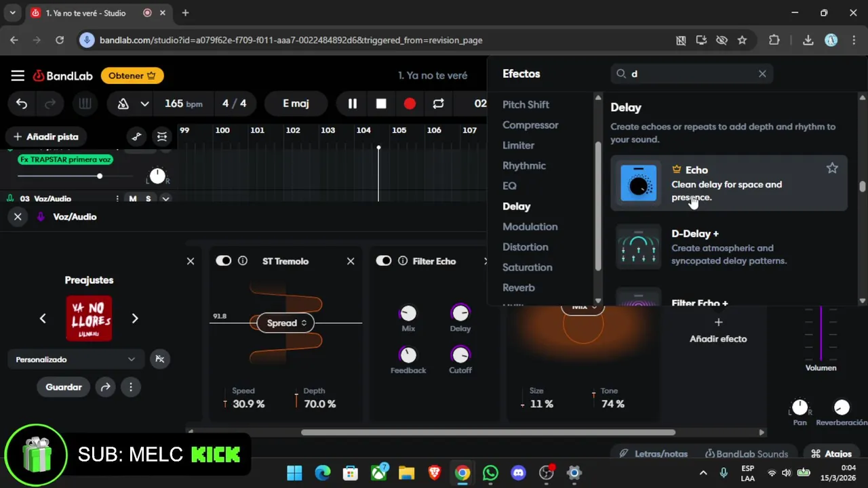Expand track 03 Voz/Audio chevron
The image size is (868, 488).
point(165,199)
